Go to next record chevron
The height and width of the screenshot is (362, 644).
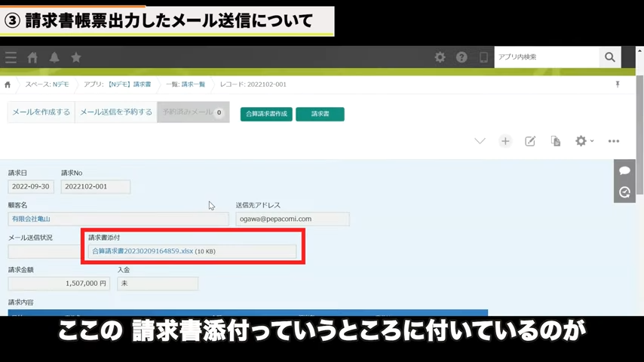click(480, 141)
